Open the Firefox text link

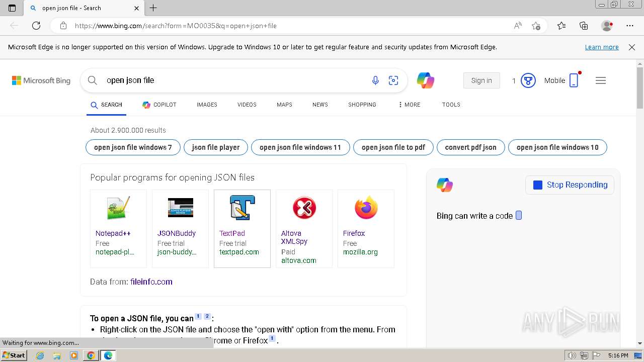(354, 233)
